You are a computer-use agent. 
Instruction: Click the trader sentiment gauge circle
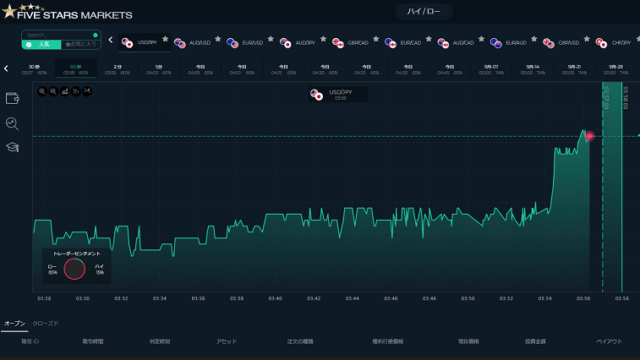[75, 269]
